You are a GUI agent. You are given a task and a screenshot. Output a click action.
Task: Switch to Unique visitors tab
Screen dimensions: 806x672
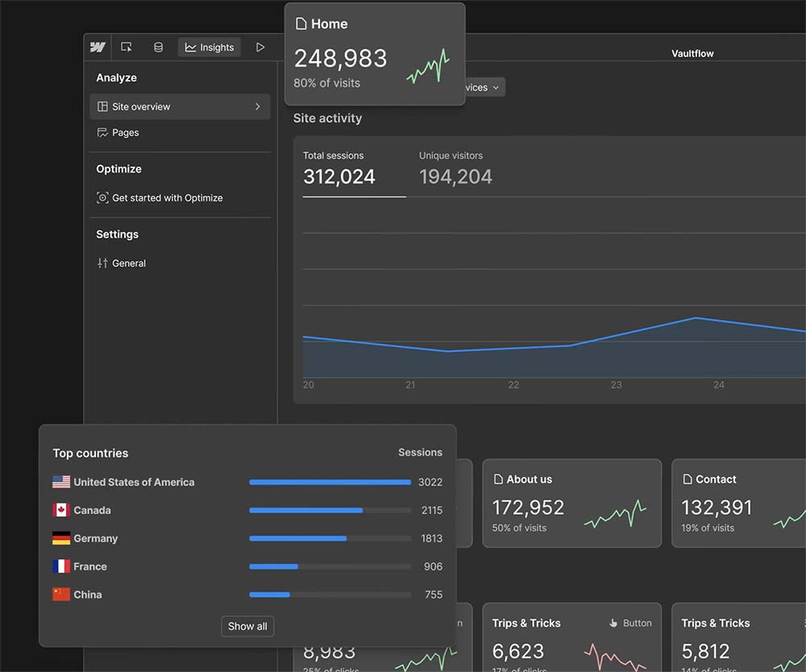[455, 168]
